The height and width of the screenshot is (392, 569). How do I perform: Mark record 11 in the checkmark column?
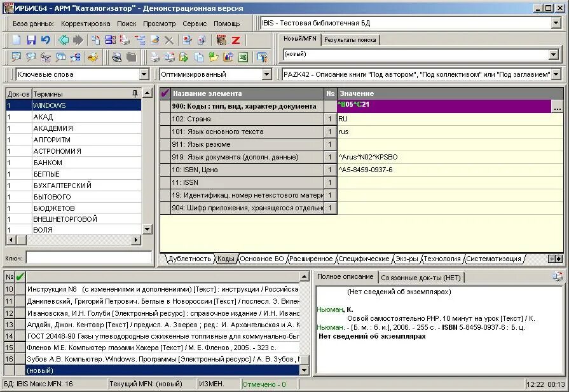pos(20,301)
